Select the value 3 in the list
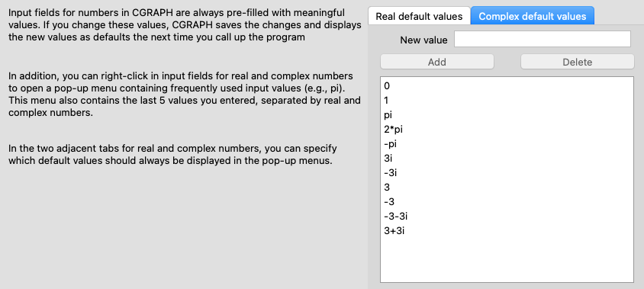The image size is (644, 289). 507,187
